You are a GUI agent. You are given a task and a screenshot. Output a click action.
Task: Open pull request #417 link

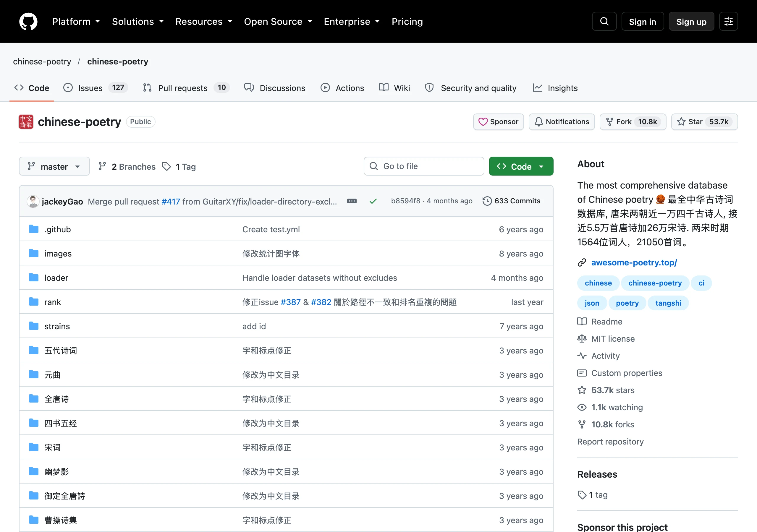pos(171,201)
